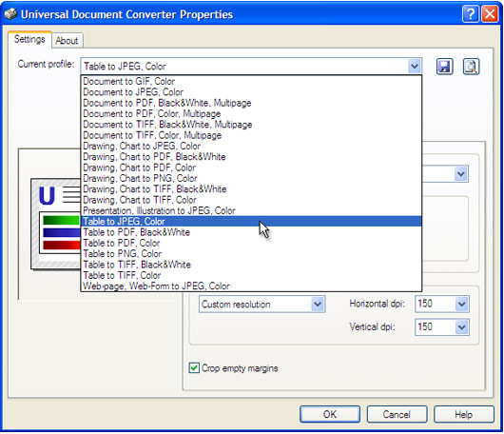Open the Horizontal dpi dropdown
The height and width of the screenshot is (434, 504).
[461, 304]
